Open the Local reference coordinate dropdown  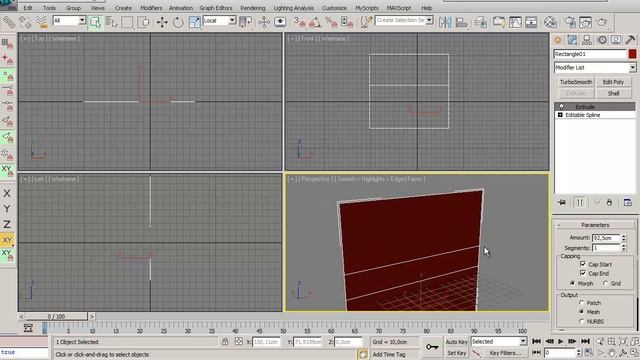coord(232,20)
